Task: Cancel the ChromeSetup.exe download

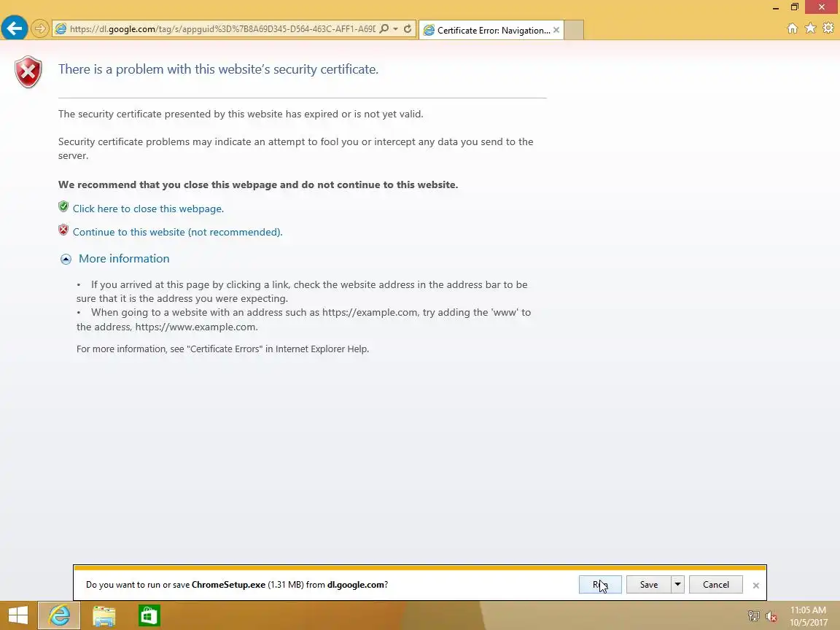Action: tap(716, 585)
